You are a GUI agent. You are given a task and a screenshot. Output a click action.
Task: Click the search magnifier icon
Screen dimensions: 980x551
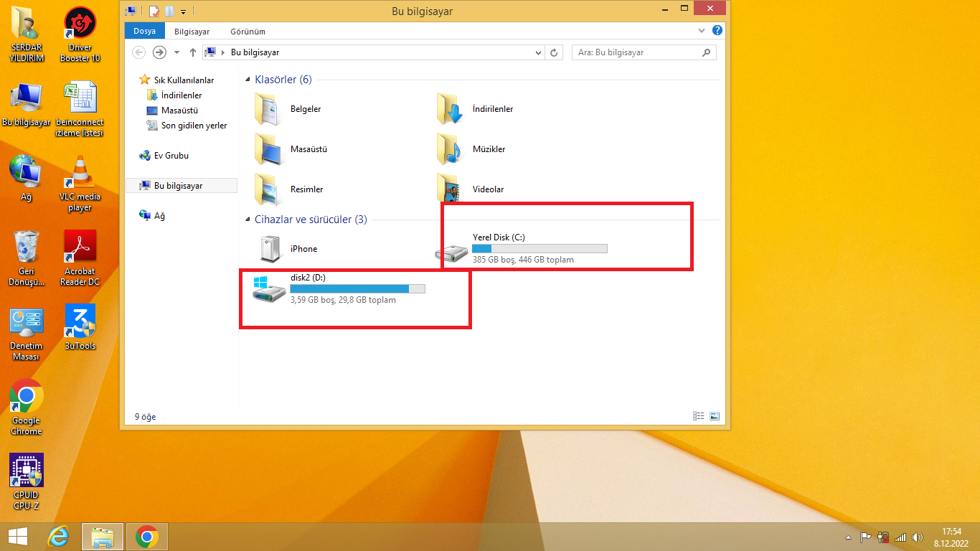707,52
